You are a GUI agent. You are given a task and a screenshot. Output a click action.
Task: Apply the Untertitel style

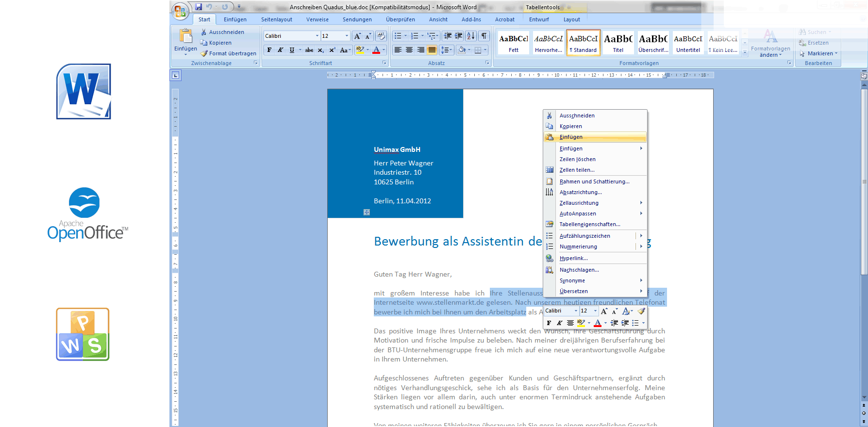click(x=688, y=43)
